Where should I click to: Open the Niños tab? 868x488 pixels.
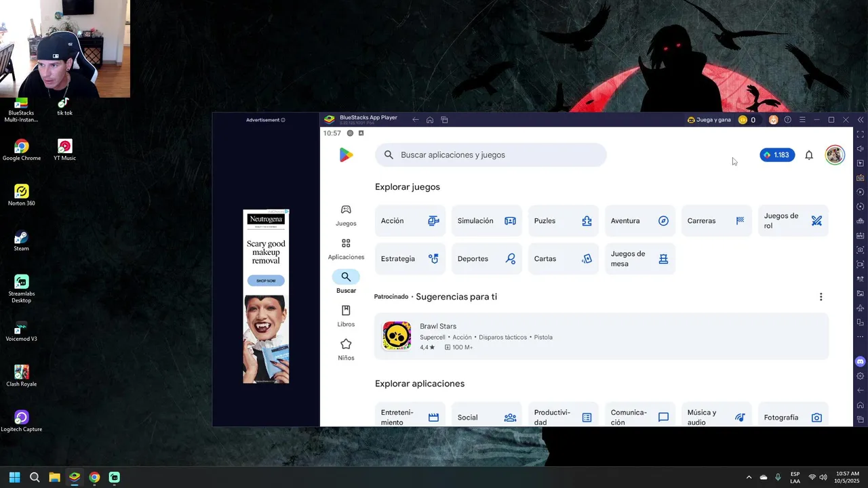pyautogui.click(x=346, y=350)
